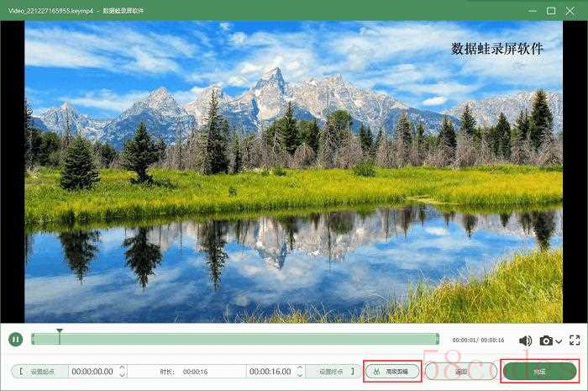
Task: Increase the end time with up arrow
Action: tap(300, 367)
